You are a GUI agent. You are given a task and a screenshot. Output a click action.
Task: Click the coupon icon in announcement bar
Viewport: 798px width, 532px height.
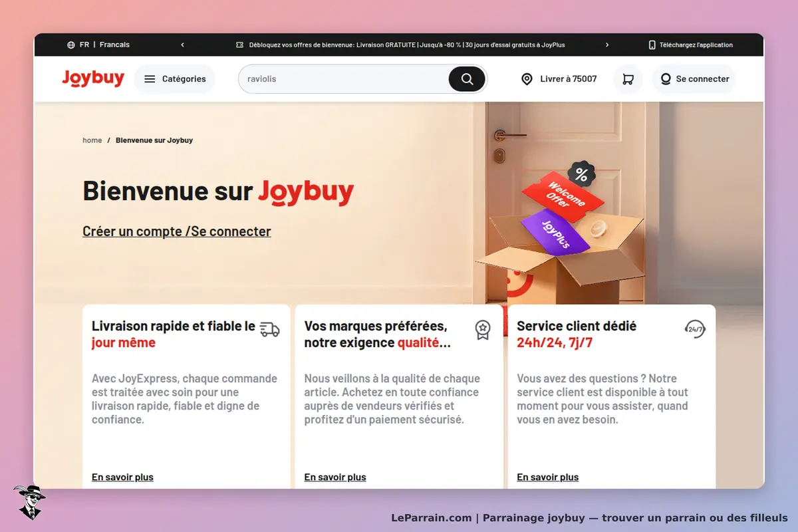click(x=240, y=45)
